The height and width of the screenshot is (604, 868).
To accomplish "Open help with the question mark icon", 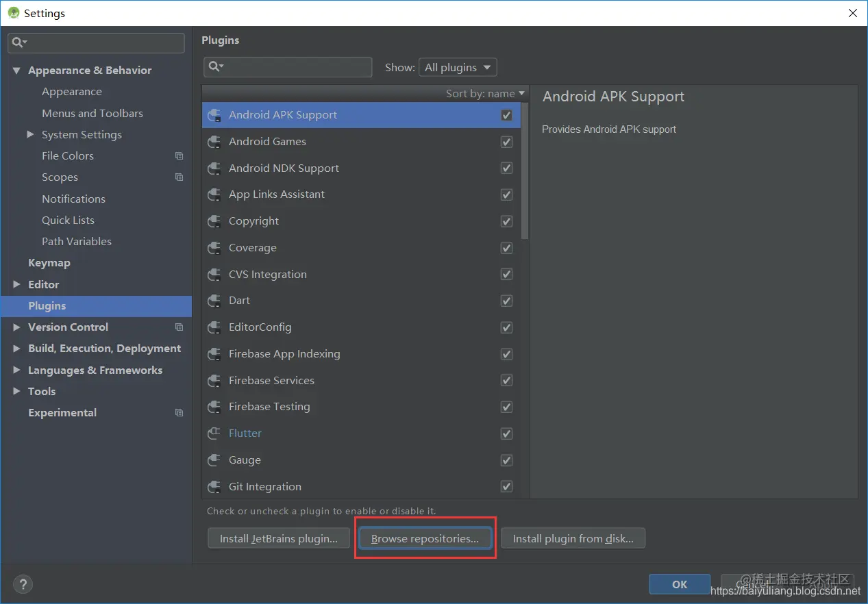I will tap(23, 584).
